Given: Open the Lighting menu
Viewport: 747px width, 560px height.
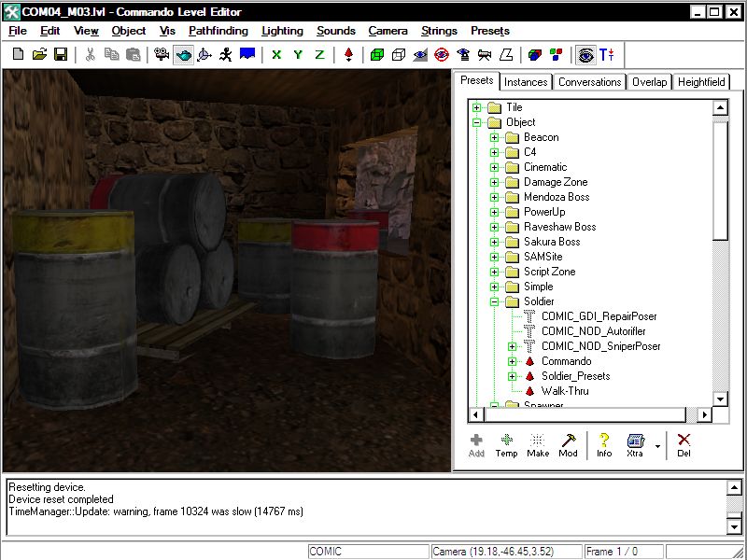Looking at the screenshot, I should coord(282,31).
